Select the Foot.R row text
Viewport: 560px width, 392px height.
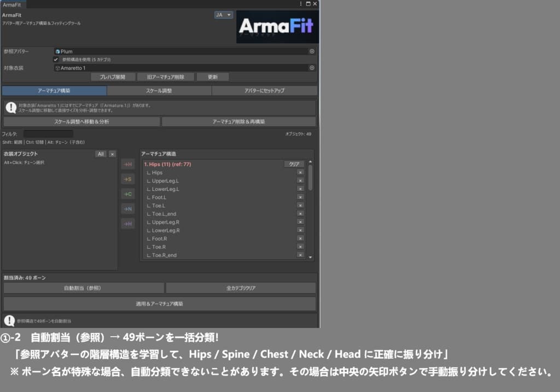click(159, 238)
